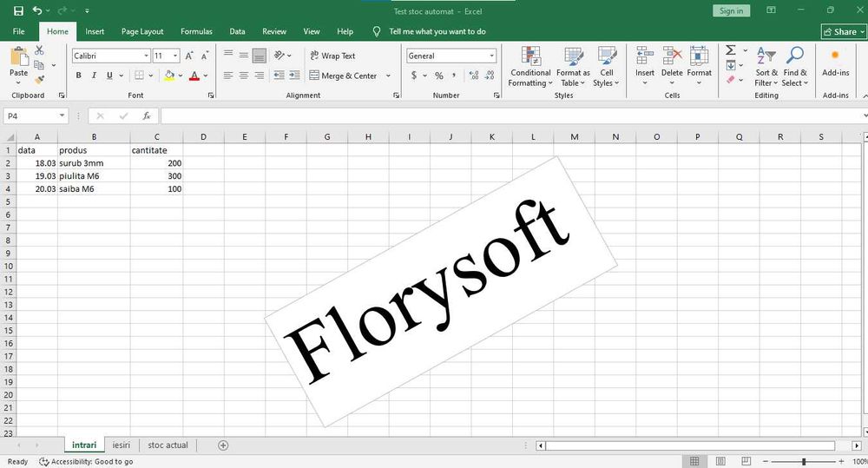Adjust the zoom slider in status bar
The height and width of the screenshot is (468, 868).
click(x=803, y=461)
